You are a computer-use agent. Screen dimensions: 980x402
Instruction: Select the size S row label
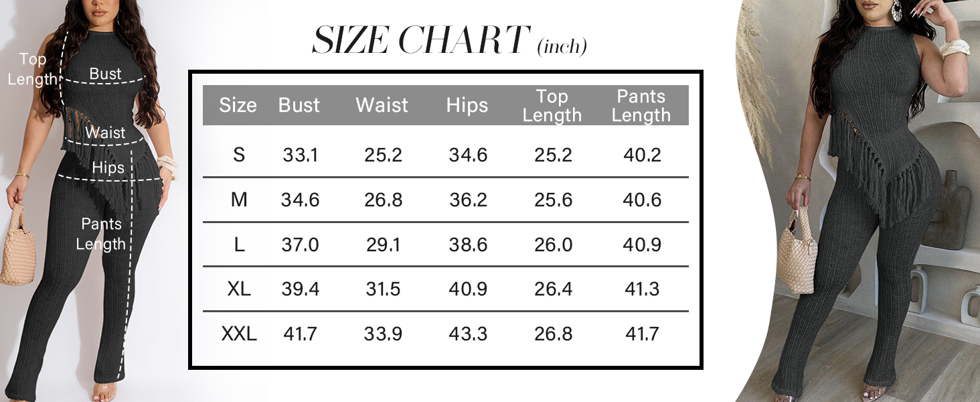click(239, 155)
